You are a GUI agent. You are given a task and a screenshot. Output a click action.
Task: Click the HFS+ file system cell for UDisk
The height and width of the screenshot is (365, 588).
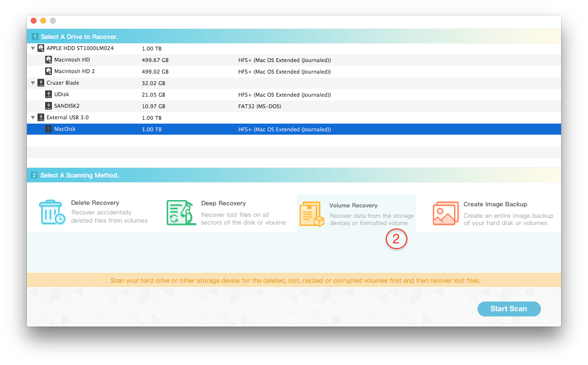284,95
